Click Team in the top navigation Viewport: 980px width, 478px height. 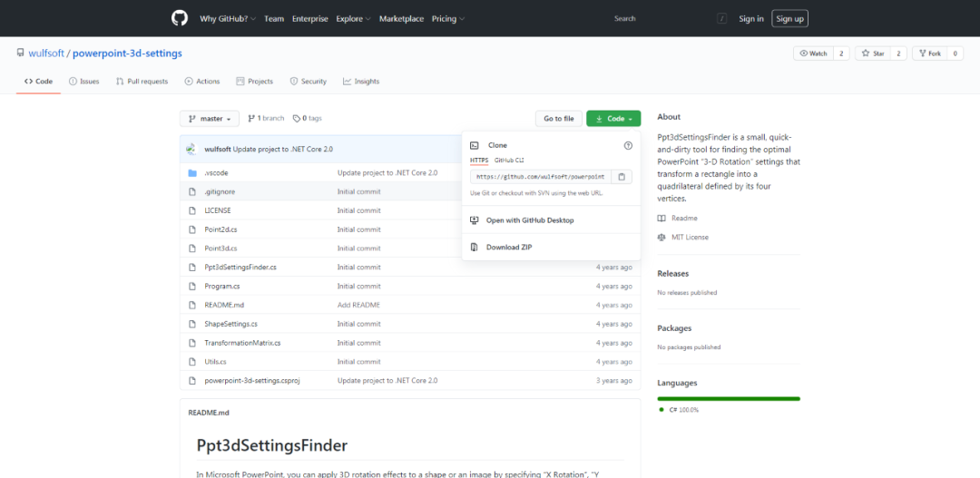pyautogui.click(x=274, y=19)
